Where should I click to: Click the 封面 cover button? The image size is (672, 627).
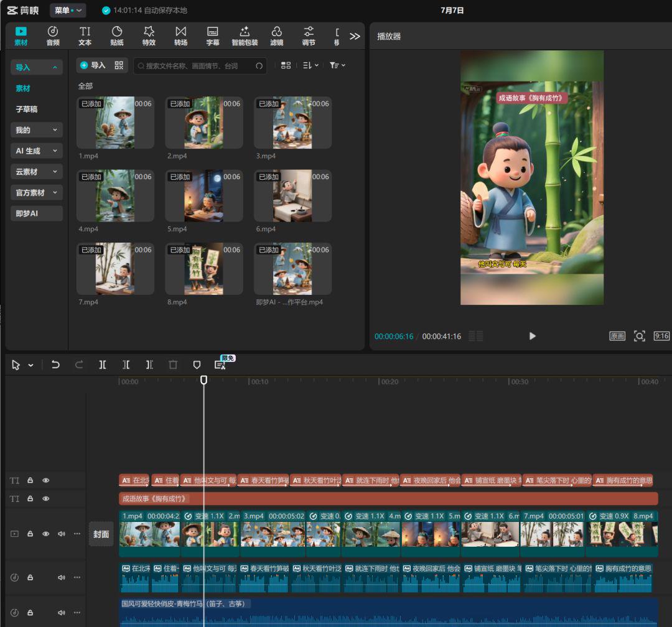pyautogui.click(x=101, y=534)
